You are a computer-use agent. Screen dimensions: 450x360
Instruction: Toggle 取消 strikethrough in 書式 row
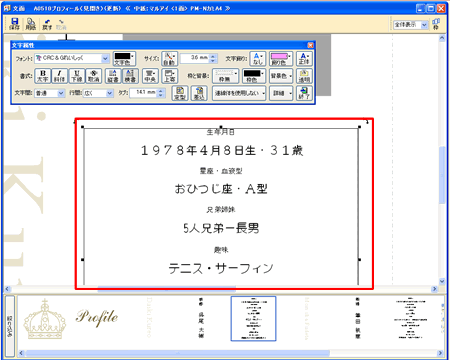click(x=94, y=76)
